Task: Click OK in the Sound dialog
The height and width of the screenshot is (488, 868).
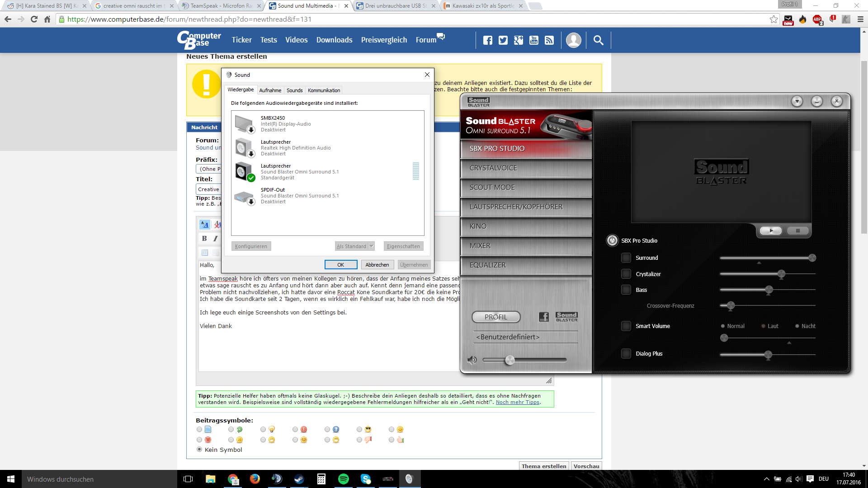Action: click(x=341, y=265)
